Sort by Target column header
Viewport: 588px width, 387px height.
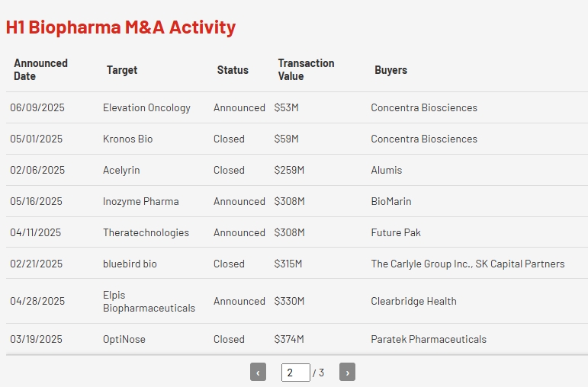point(122,70)
